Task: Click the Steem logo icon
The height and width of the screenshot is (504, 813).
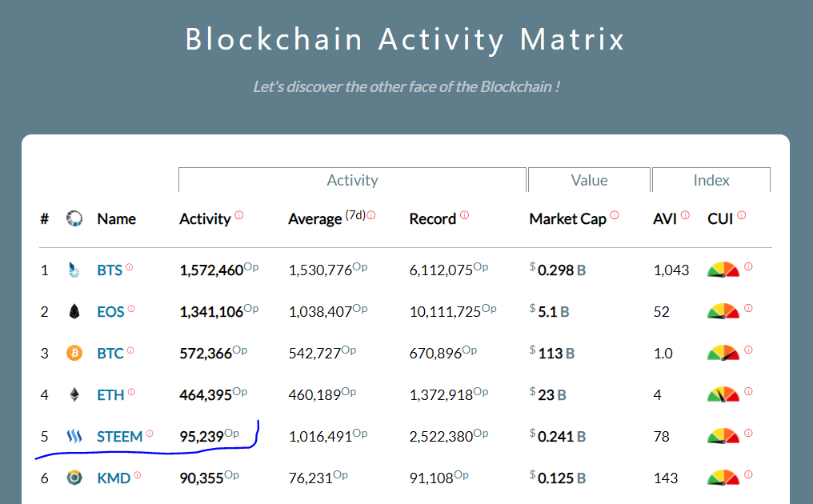Action: [74, 437]
